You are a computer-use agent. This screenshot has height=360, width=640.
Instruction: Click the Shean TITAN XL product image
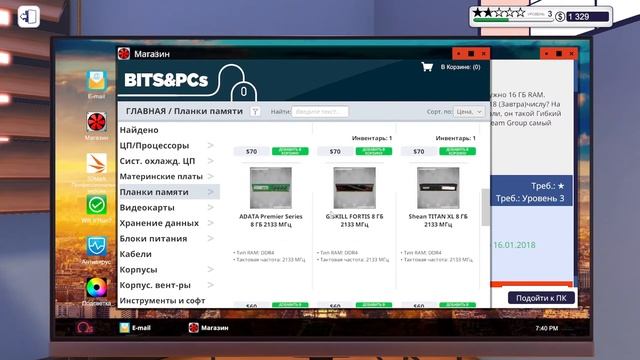[438, 188]
